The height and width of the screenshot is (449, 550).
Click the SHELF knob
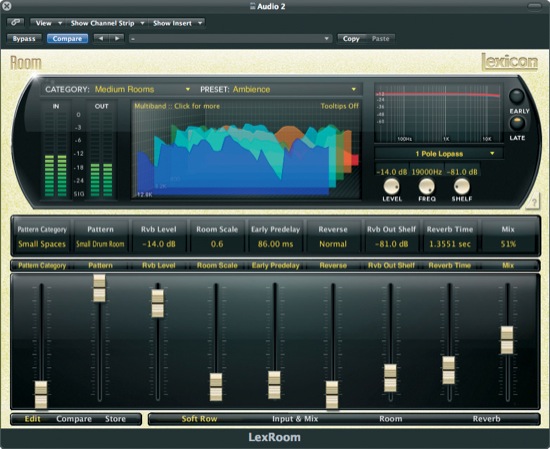click(462, 186)
